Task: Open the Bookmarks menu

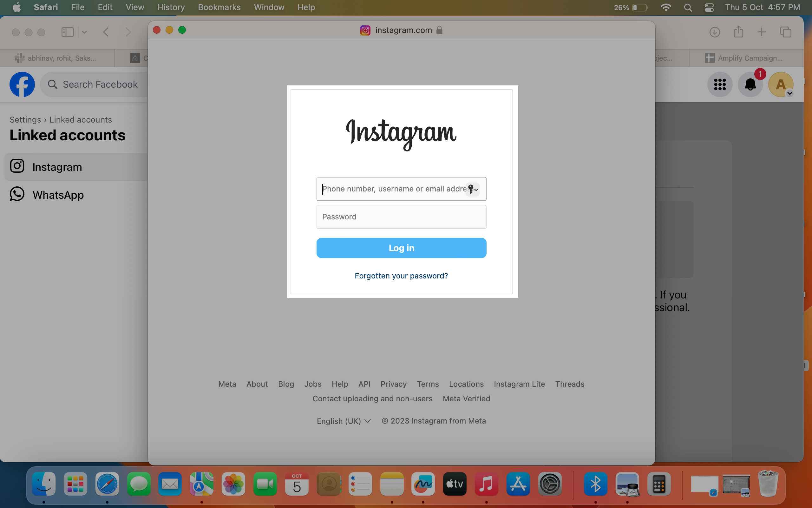Action: pos(219,7)
